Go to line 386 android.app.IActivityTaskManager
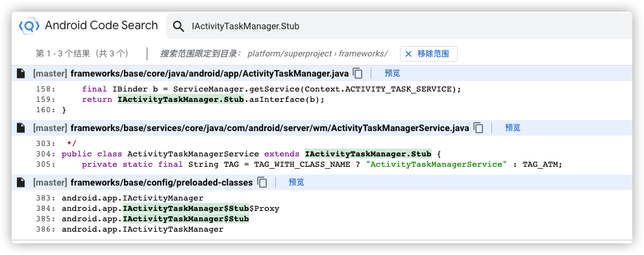The width and height of the screenshot is (644, 255). [143, 230]
